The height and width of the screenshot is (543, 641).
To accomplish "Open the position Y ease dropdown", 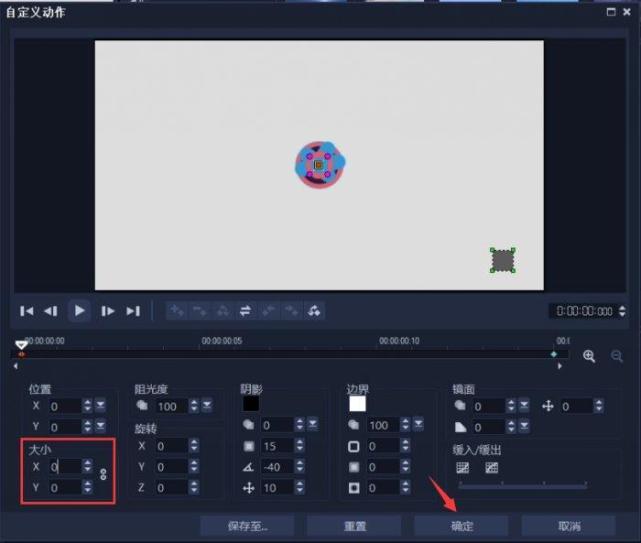I will (x=100, y=426).
